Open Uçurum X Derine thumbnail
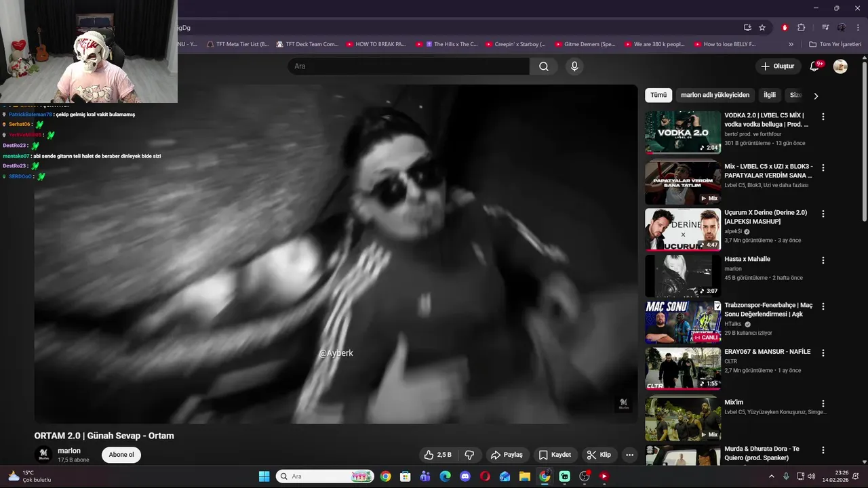 pyautogui.click(x=683, y=229)
